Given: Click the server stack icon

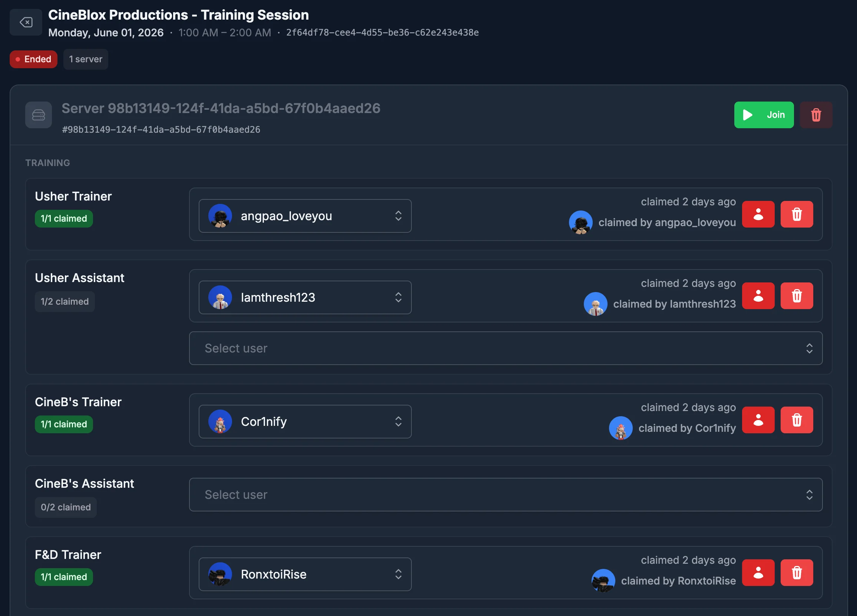Looking at the screenshot, I should coord(39,115).
